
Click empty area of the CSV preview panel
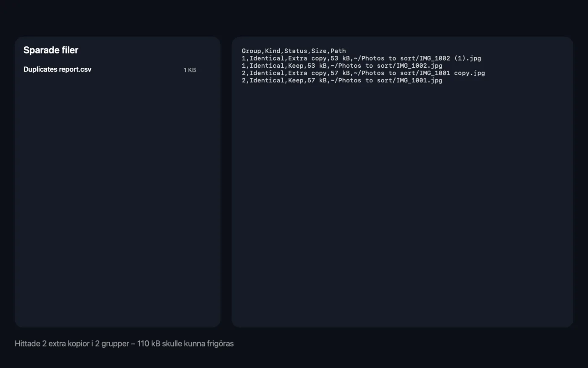[402, 202]
